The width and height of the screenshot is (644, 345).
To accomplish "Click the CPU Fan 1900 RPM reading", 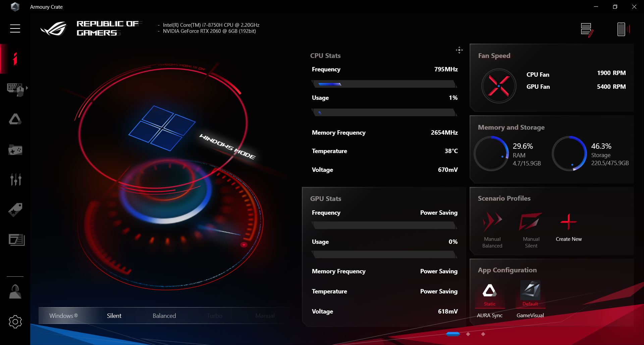I will tap(611, 73).
